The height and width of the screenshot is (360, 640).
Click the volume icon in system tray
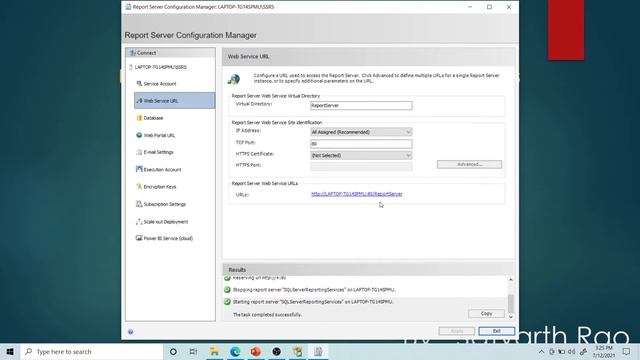(x=572, y=351)
